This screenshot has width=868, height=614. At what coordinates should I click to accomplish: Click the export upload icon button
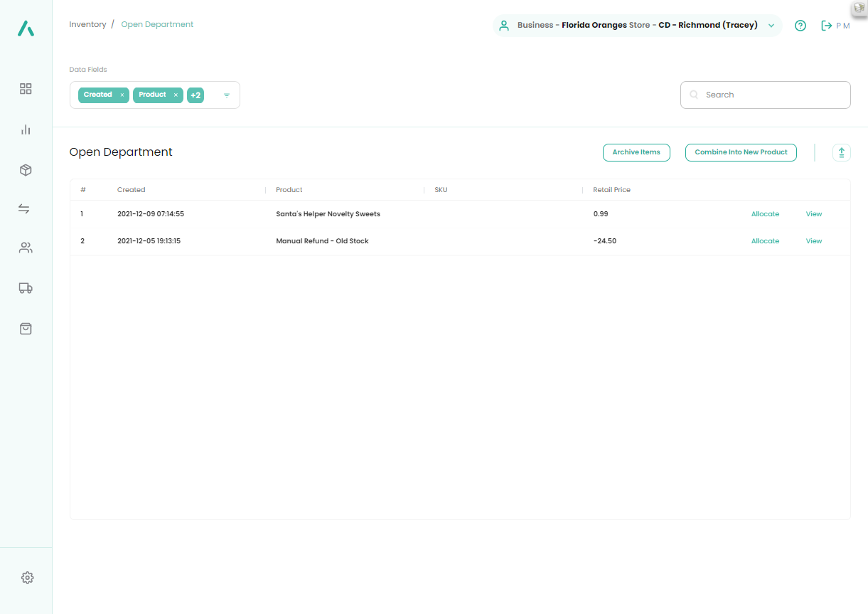coord(841,152)
